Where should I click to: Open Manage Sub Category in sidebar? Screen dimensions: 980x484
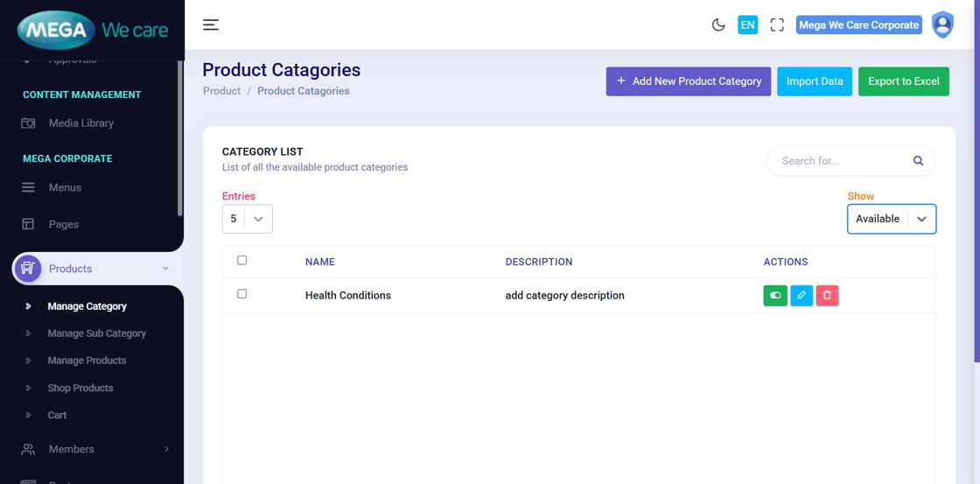point(96,333)
